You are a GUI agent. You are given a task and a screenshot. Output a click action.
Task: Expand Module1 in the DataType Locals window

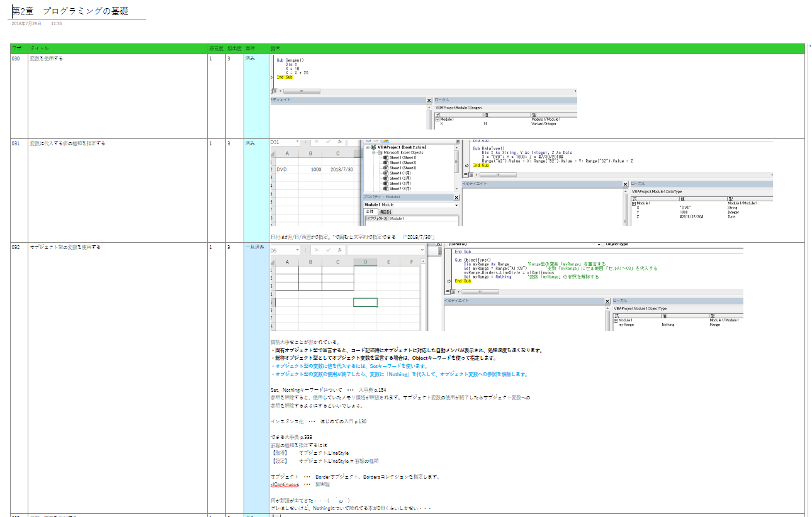[634, 203]
